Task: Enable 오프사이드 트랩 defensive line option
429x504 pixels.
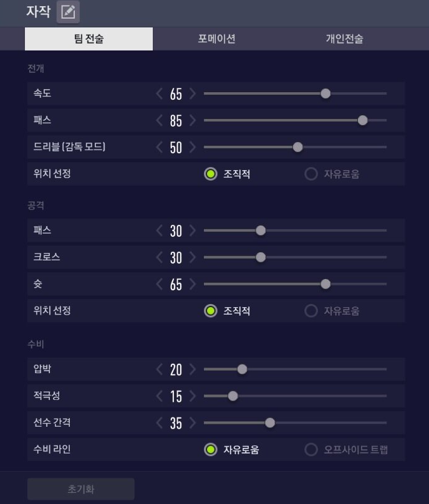Action: [311, 449]
